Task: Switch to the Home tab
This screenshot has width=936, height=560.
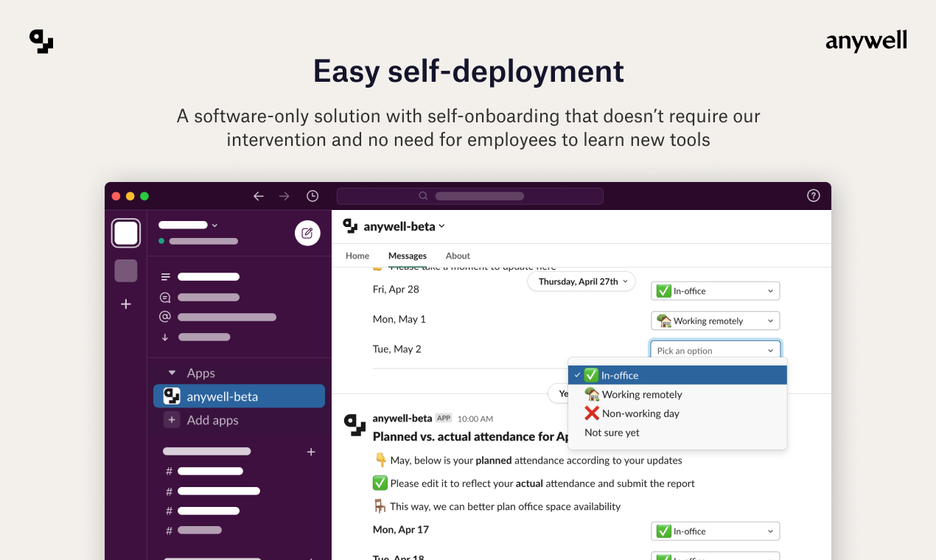Action: click(357, 256)
